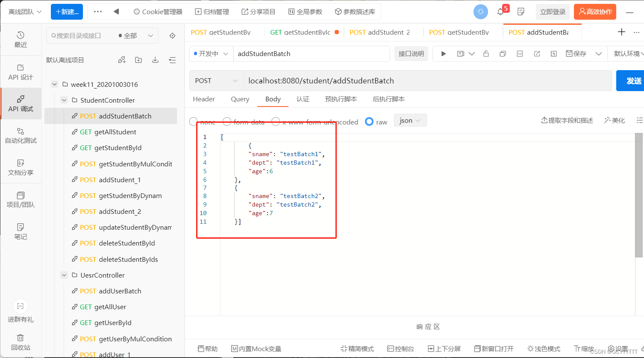The width and height of the screenshot is (644, 358).
Task: Switch to the Header tab
Action: [x=204, y=99]
